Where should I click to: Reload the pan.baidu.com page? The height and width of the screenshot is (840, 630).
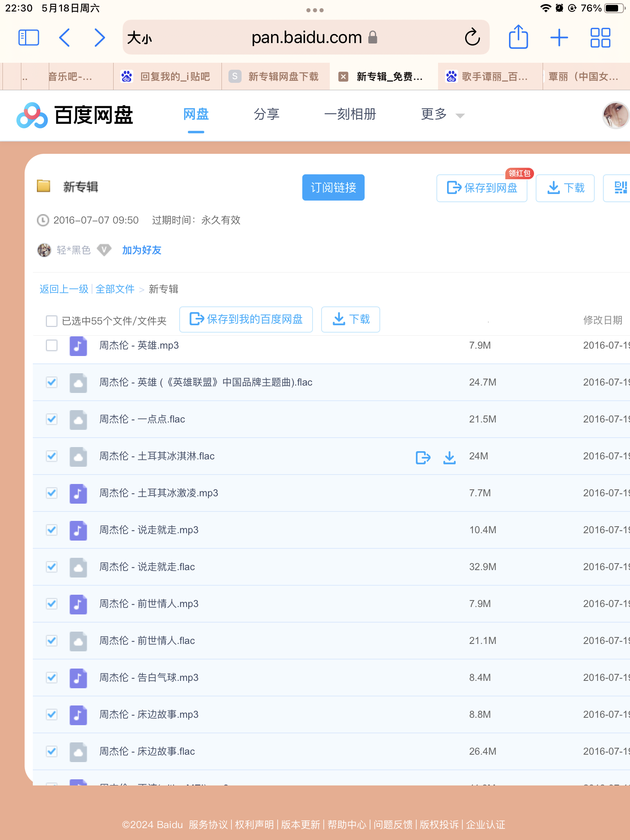tap(472, 37)
